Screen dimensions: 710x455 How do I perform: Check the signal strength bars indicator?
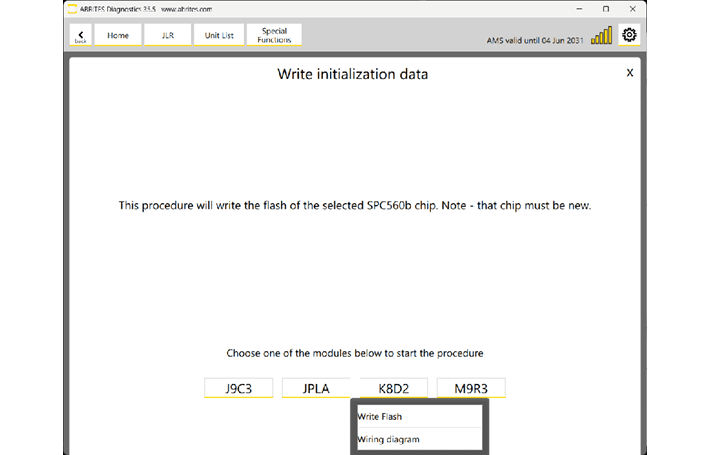point(601,35)
